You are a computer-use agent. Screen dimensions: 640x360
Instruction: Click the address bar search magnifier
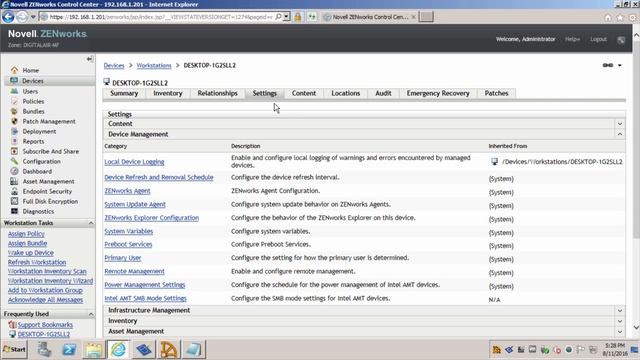tap(278, 17)
